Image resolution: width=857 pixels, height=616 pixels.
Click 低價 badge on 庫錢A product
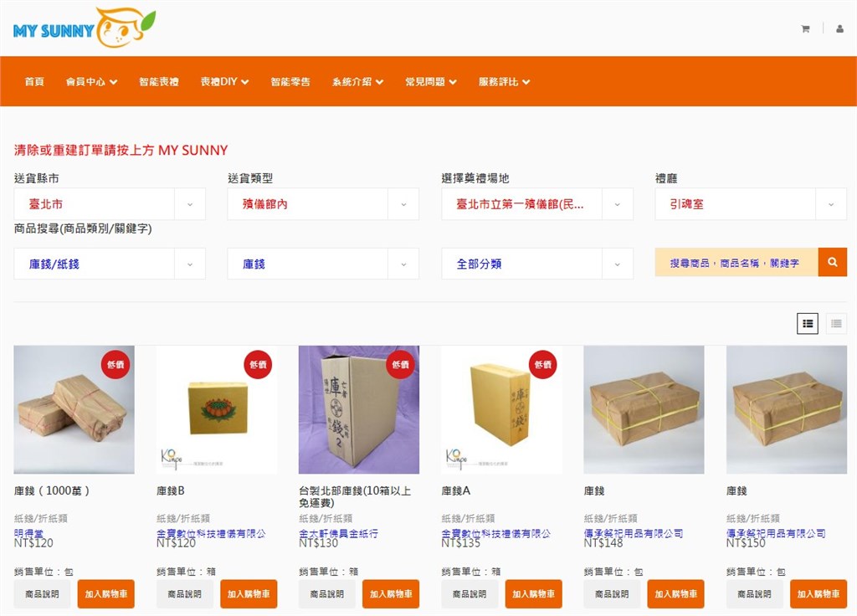click(542, 365)
